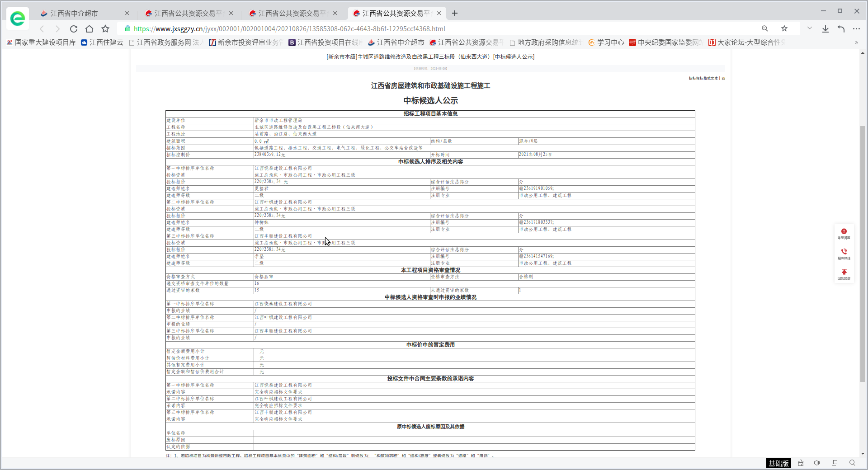
Task: Bookmark this page with address bar star
Action: tap(784, 28)
